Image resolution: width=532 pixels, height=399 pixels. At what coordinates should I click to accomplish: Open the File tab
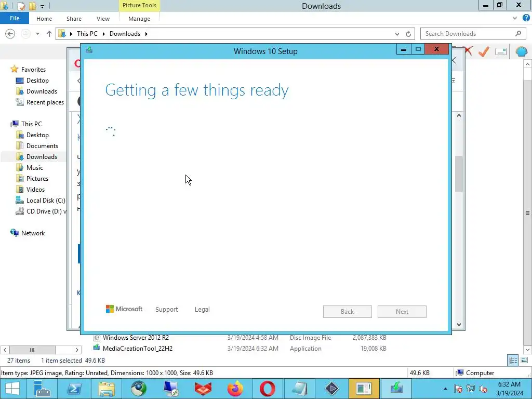(15, 18)
